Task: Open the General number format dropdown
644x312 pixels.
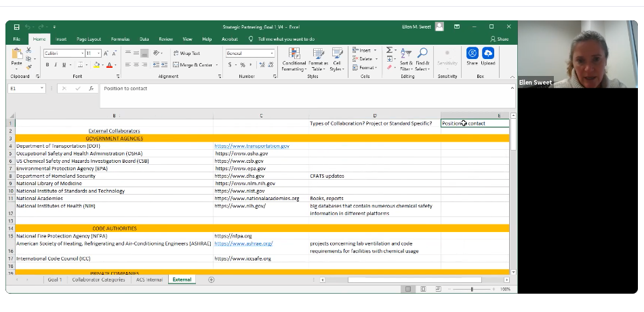Action: [x=272, y=54]
